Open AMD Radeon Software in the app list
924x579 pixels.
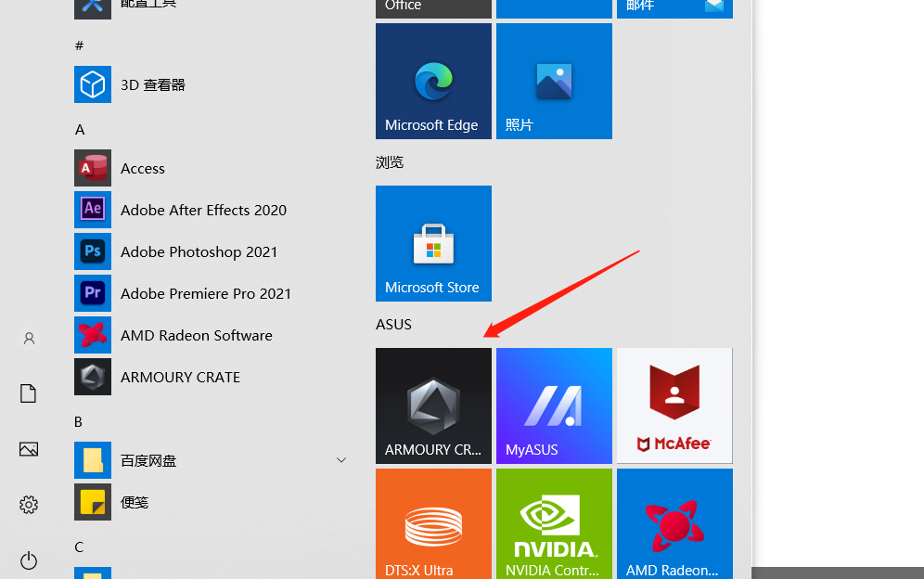212,336
